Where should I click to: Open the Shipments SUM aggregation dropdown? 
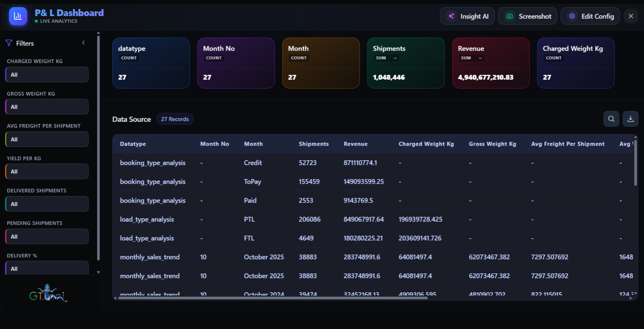pos(386,58)
